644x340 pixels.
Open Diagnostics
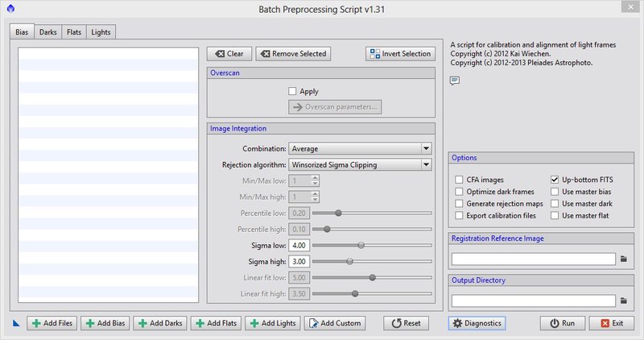point(477,323)
